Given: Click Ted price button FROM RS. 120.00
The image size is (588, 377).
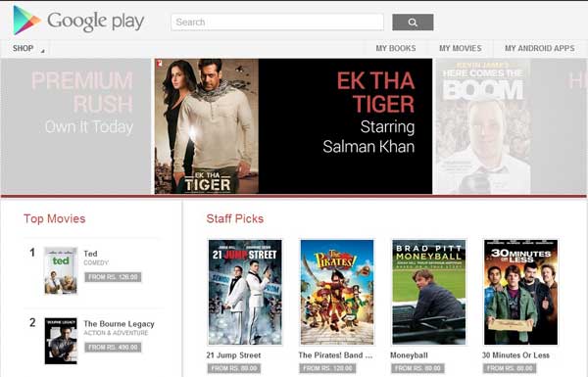Looking at the screenshot, I should pos(113,277).
